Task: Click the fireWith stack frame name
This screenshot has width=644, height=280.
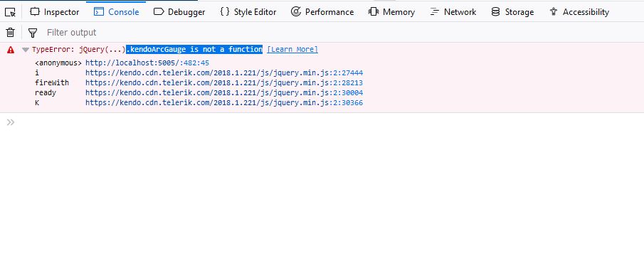Action: pyautogui.click(x=52, y=83)
